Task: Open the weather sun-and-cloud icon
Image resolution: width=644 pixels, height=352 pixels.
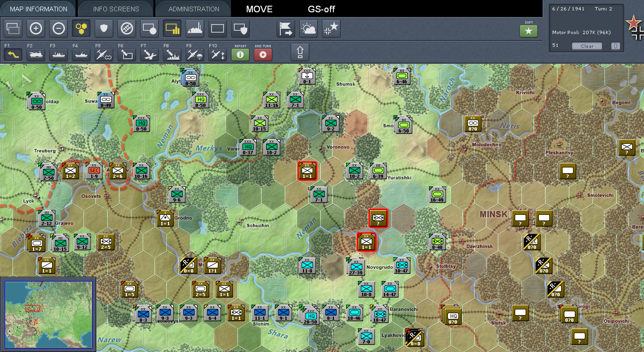Action: pos(308,29)
